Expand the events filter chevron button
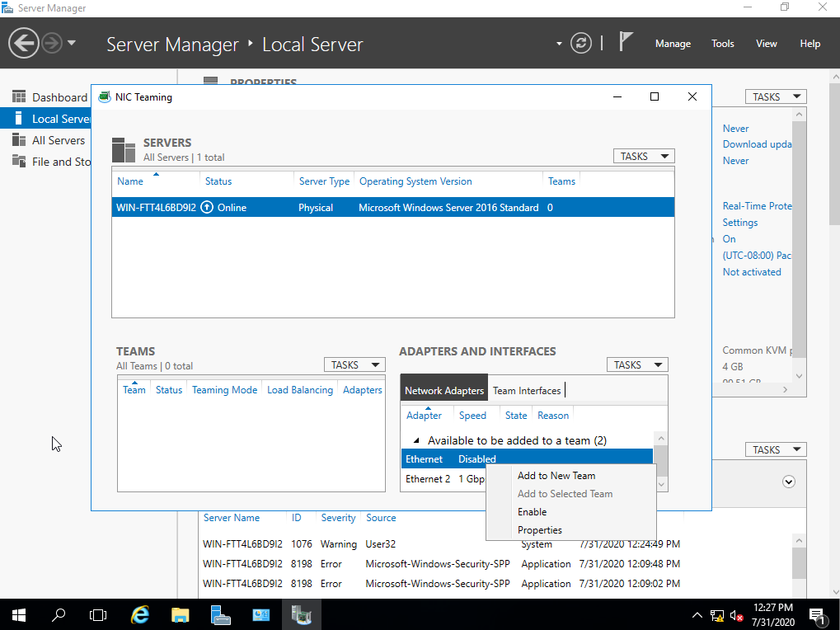The width and height of the screenshot is (840, 630). [x=789, y=482]
